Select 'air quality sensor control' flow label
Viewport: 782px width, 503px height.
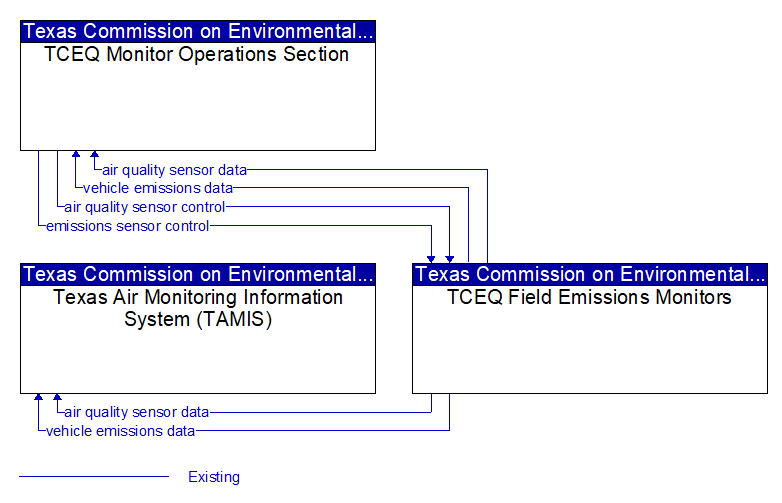click(x=145, y=207)
